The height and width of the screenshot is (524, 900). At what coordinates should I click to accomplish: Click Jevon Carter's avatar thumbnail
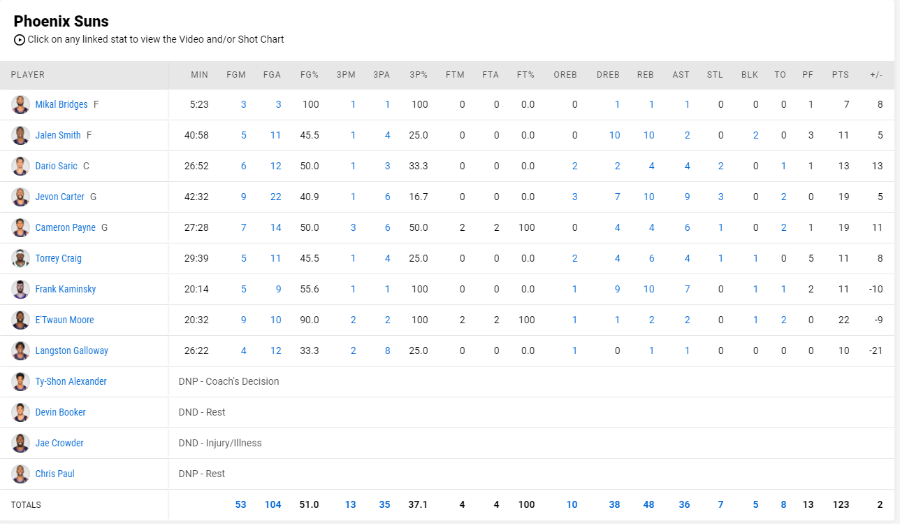20,197
